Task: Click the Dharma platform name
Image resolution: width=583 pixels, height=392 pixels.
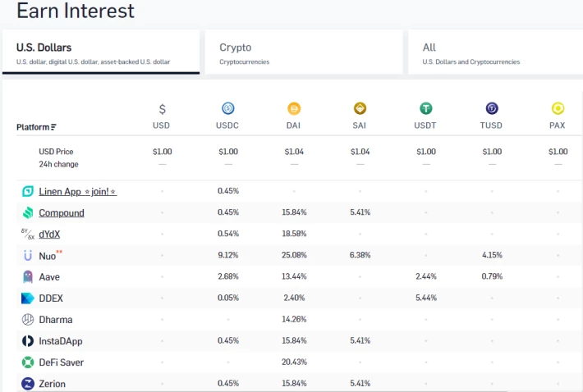Action: click(x=55, y=320)
